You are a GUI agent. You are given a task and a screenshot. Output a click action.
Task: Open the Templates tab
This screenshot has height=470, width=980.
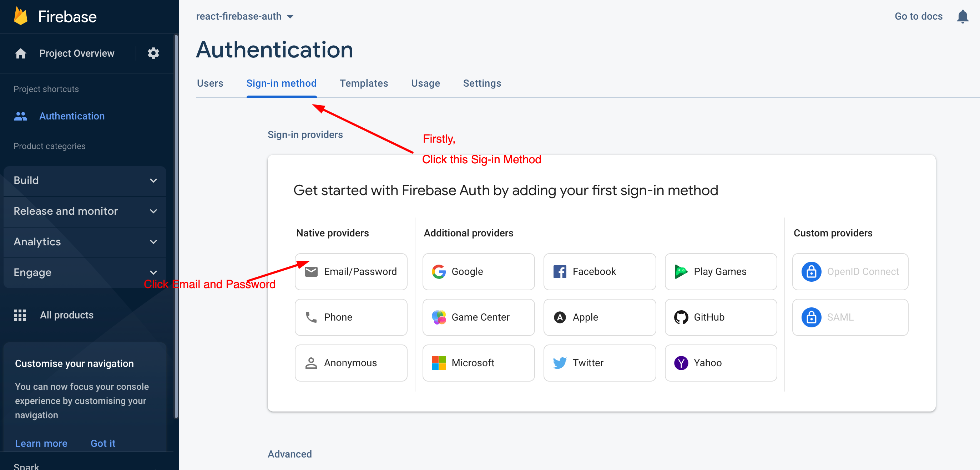tap(364, 83)
